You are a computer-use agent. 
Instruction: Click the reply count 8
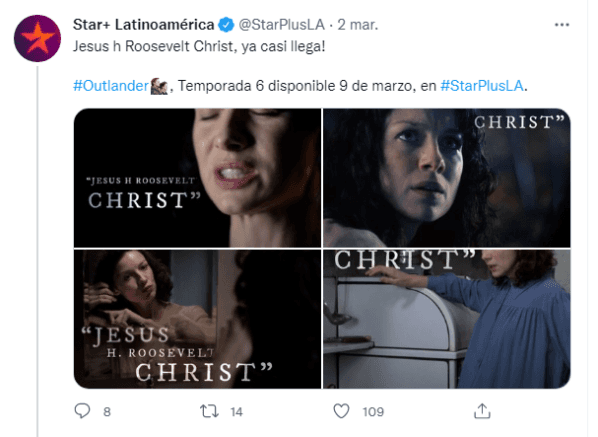[x=107, y=412]
